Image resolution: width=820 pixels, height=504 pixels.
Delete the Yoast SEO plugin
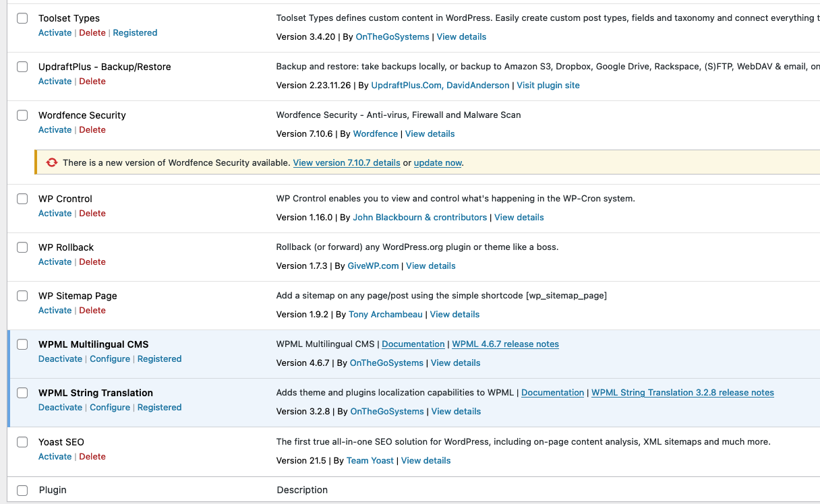pyautogui.click(x=92, y=456)
